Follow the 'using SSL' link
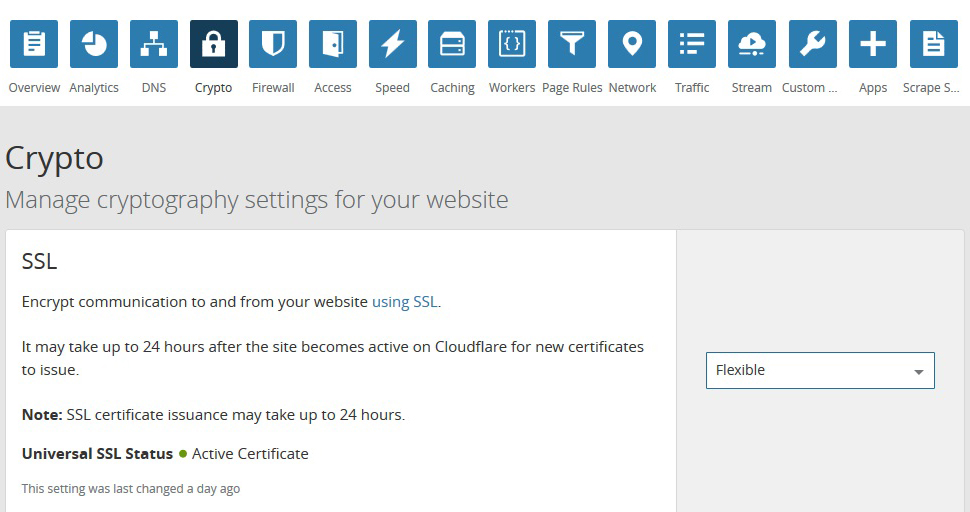This screenshot has width=970, height=512. click(404, 302)
